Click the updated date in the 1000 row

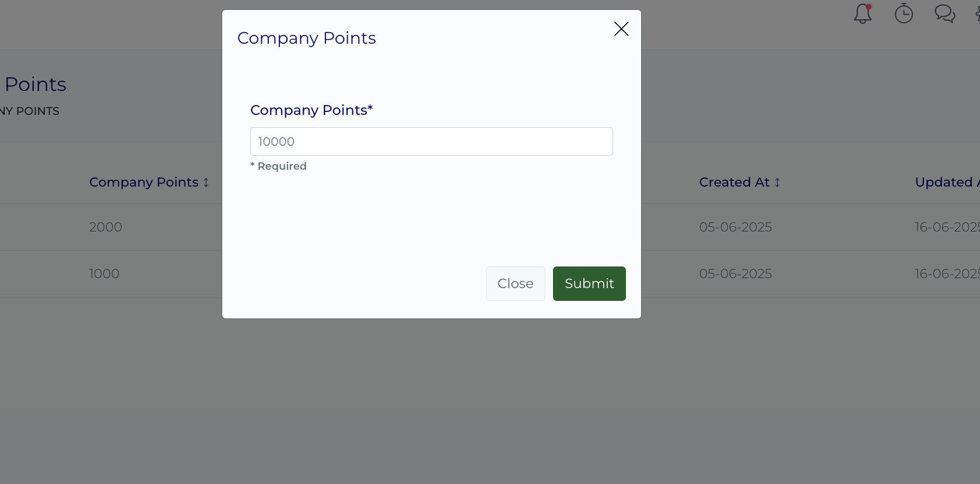pyautogui.click(x=946, y=274)
